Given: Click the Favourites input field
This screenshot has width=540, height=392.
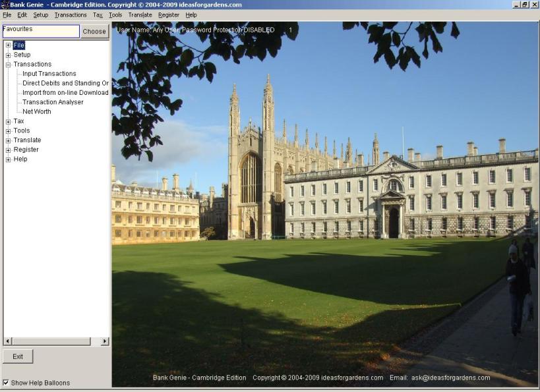Looking at the screenshot, I should click(41, 31).
